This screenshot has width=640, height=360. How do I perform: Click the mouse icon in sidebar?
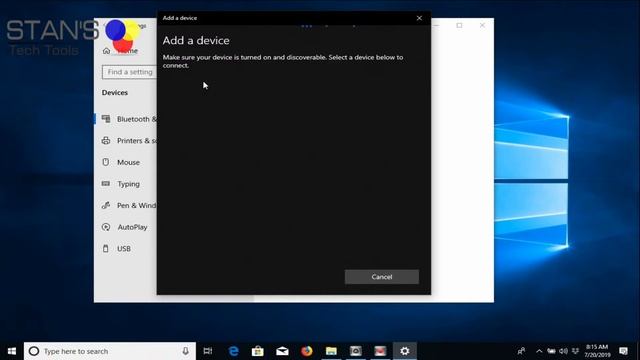[x=106, y=162]
